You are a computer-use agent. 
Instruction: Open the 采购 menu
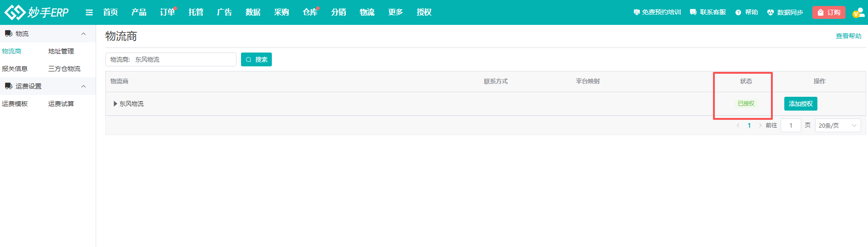point(282,12)
